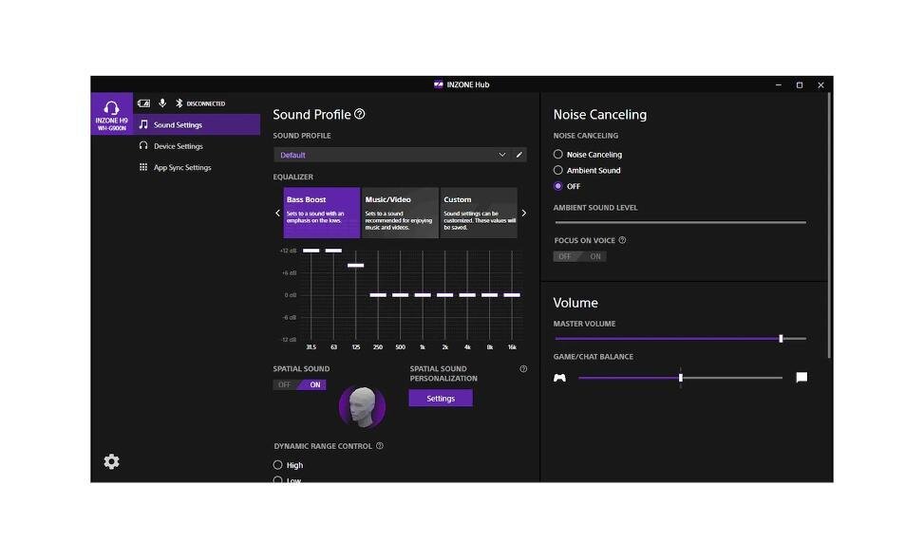Choose High dynamic range control
This screenshot has width=924, height=560.
tap(278, 465)
